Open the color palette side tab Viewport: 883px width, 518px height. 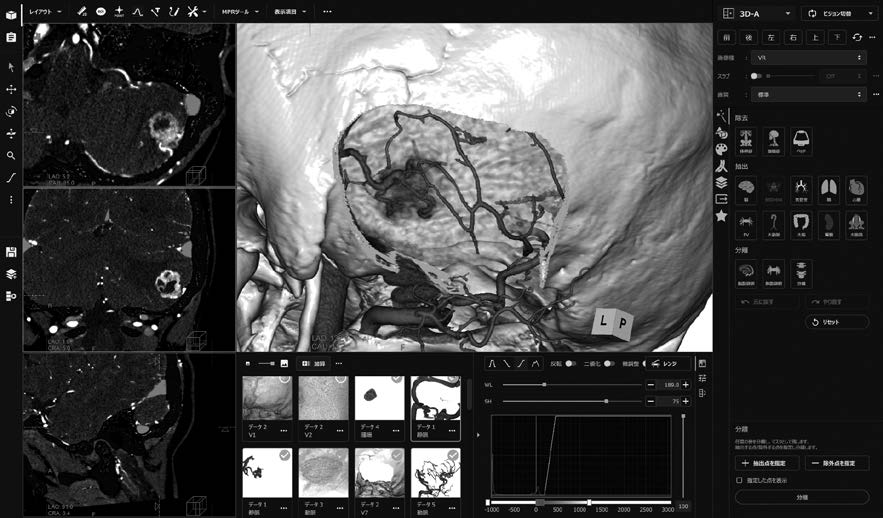coord(721,149)
